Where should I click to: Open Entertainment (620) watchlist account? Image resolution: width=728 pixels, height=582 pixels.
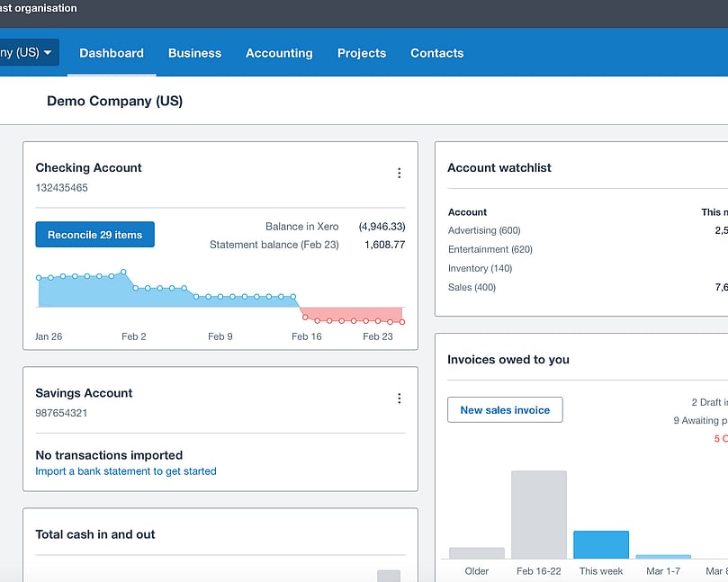tap(490, 250)
